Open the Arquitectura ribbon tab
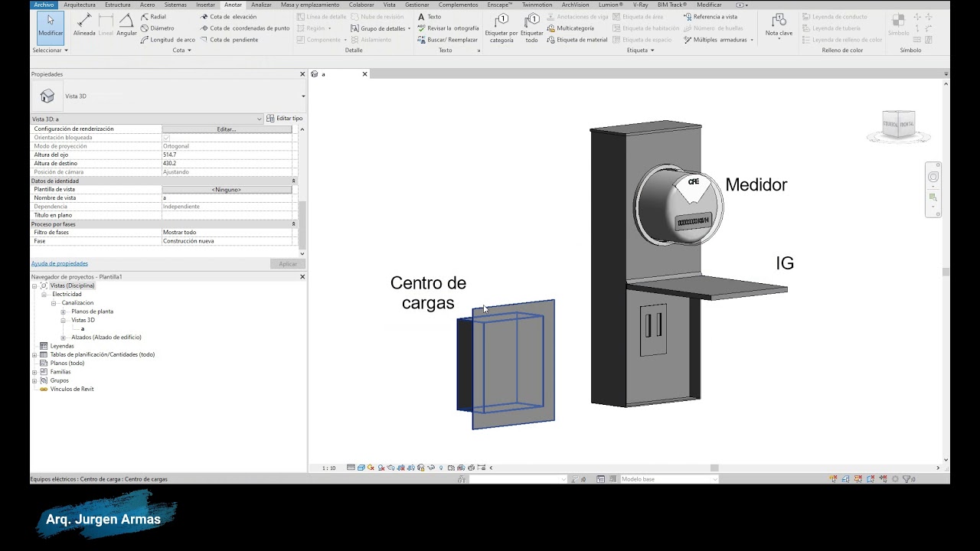Viewport: 980px width, 551px height. coord(80,5)
